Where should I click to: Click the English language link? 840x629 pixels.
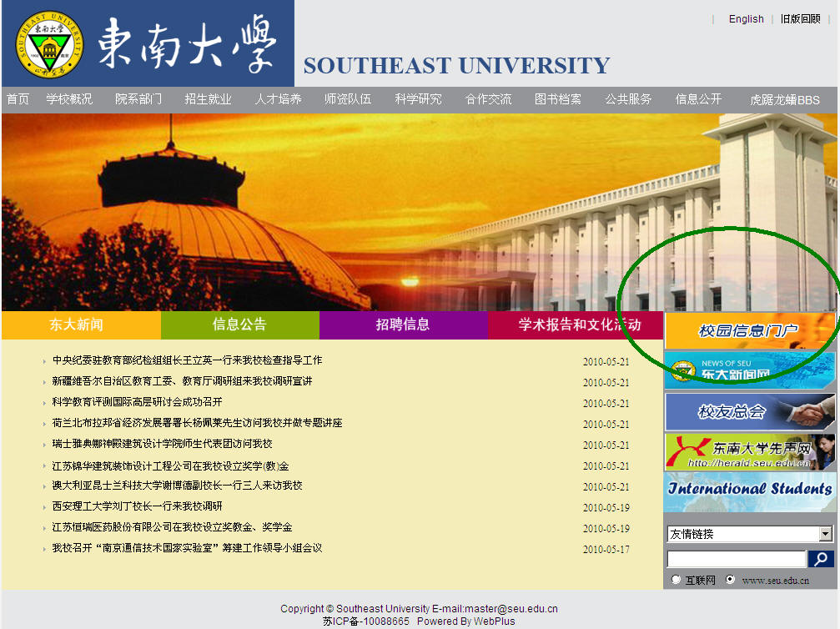point(746,18)
